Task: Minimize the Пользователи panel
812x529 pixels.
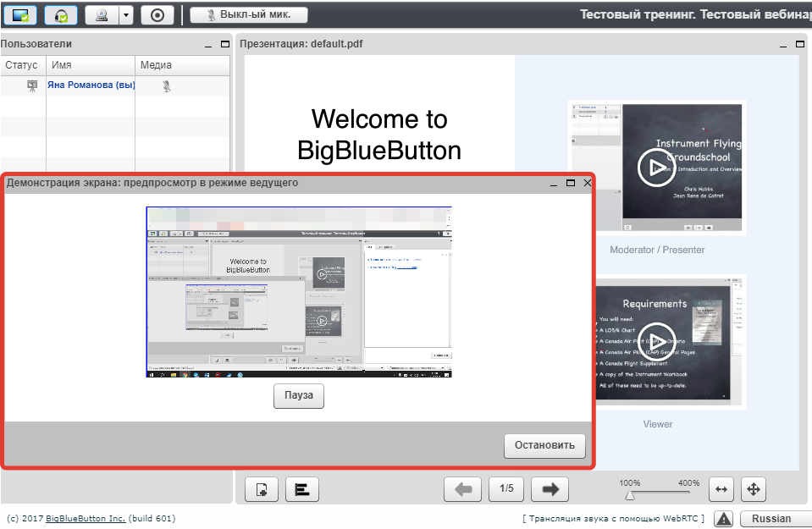Action: pos(208,45)
